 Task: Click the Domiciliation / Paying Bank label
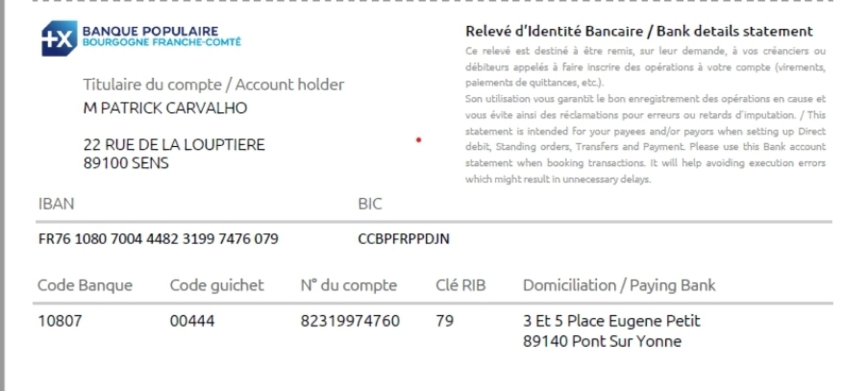click(619, 285)
